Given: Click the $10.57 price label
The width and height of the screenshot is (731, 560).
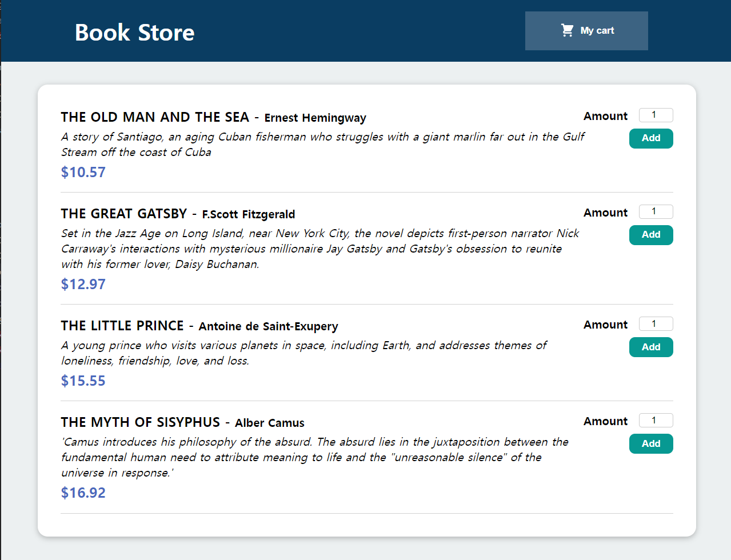Looking at the screenshot, I should [x=83, y=172].
